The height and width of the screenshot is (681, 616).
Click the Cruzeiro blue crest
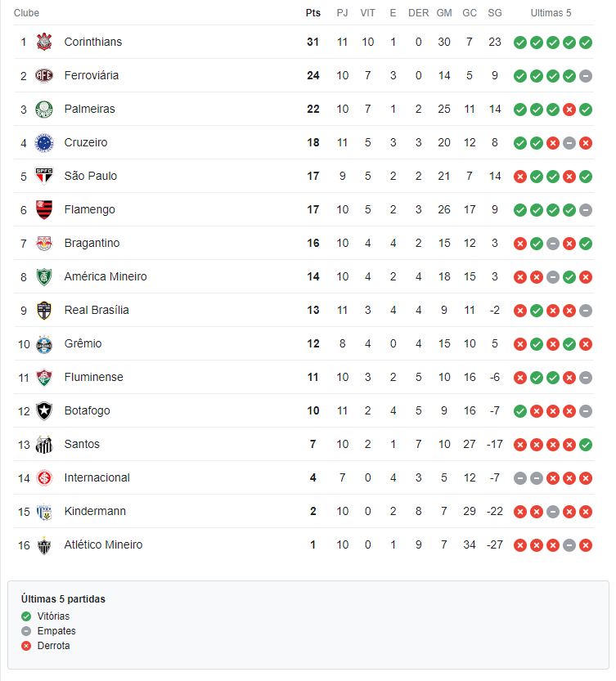coord(44,142)
